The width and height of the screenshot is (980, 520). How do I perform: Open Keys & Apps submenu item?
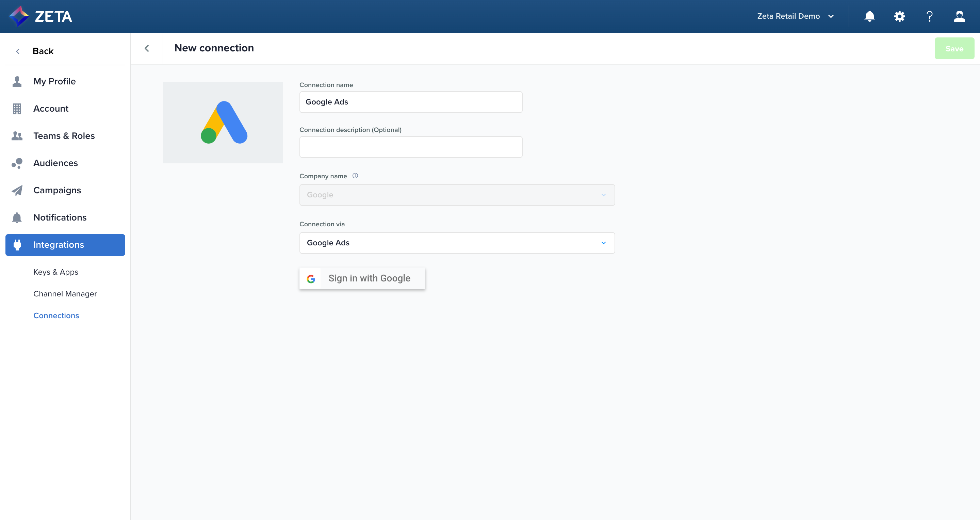tap(55, 272)
